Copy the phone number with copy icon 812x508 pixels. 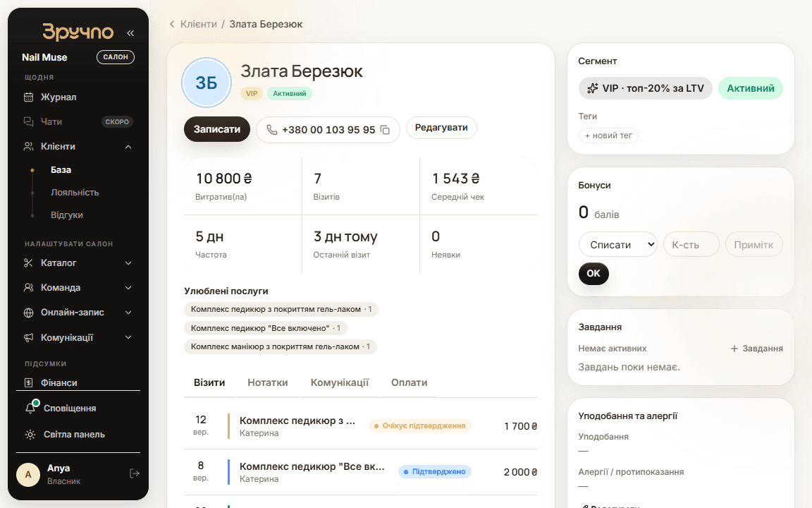coord(385,130)
